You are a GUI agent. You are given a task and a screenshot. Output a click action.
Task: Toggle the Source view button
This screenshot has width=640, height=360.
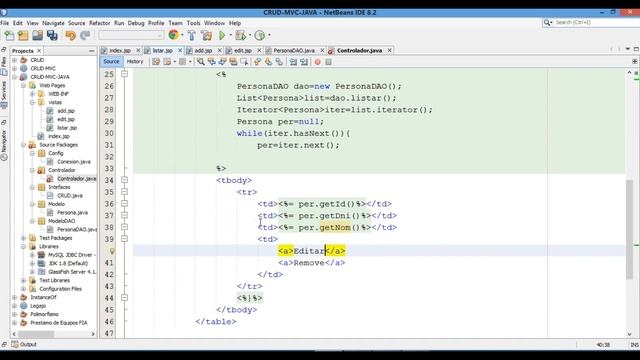click(x=111, y=62)
